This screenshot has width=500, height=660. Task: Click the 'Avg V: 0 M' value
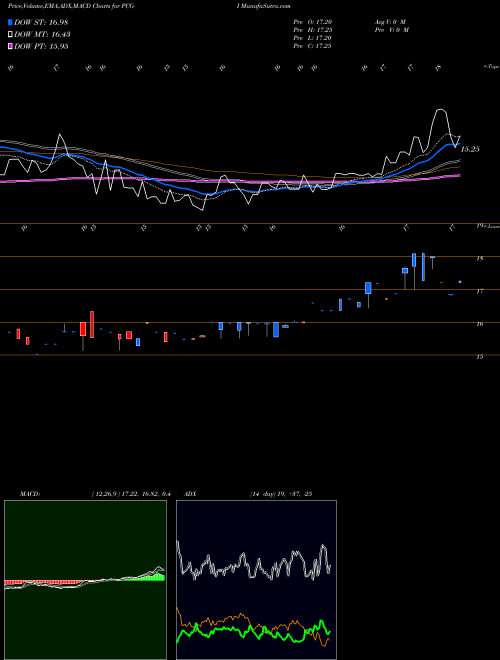click(x=391, y=22)
